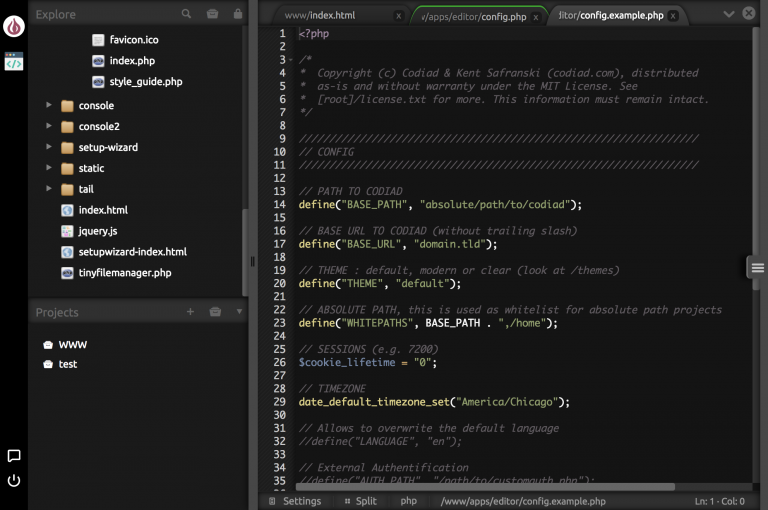Click the Codiad flame logo in sidebar
Viewport: 768px width, 510px height.
(x=14, y=27)
